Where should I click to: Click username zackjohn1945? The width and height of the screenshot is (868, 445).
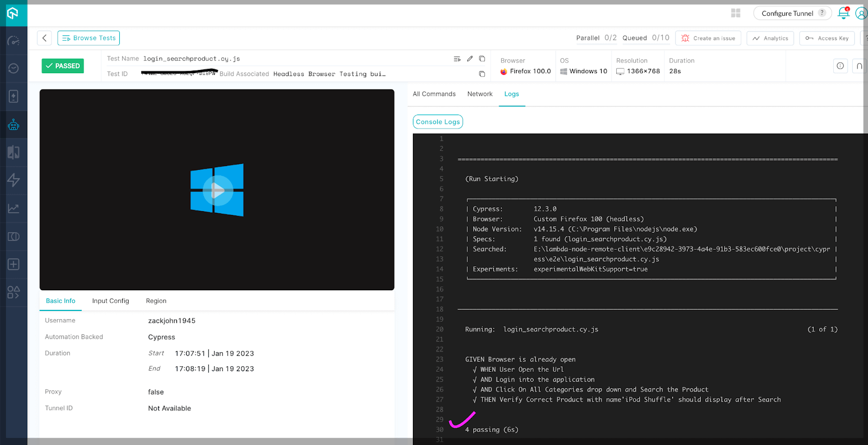click(x=172, y=321)
